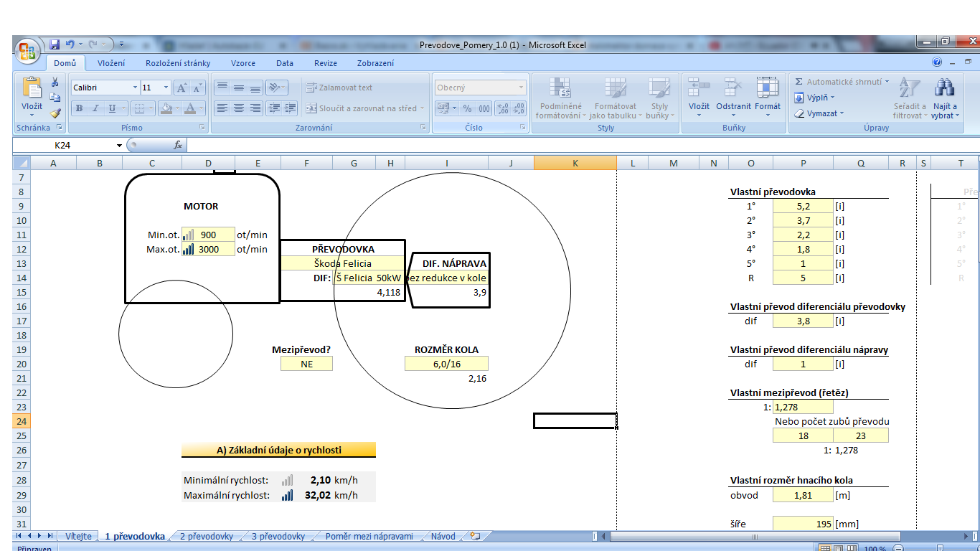The width and height of the screenshot is (980, 551).
Task: Open Excel help via the question mark
Action: [937, 62]
